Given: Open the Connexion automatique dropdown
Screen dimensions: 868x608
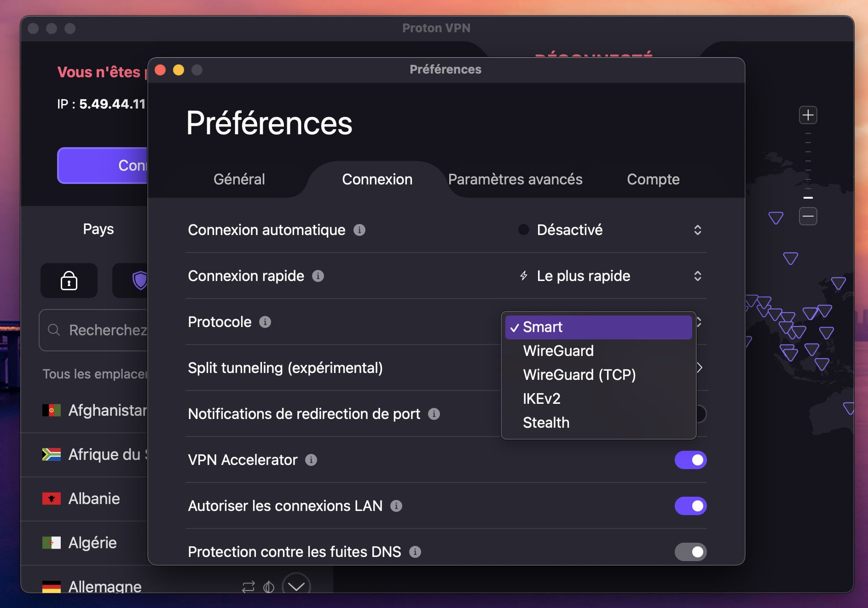Looking at the screenshot, I should pyautogui.click(x=610, y=230).
